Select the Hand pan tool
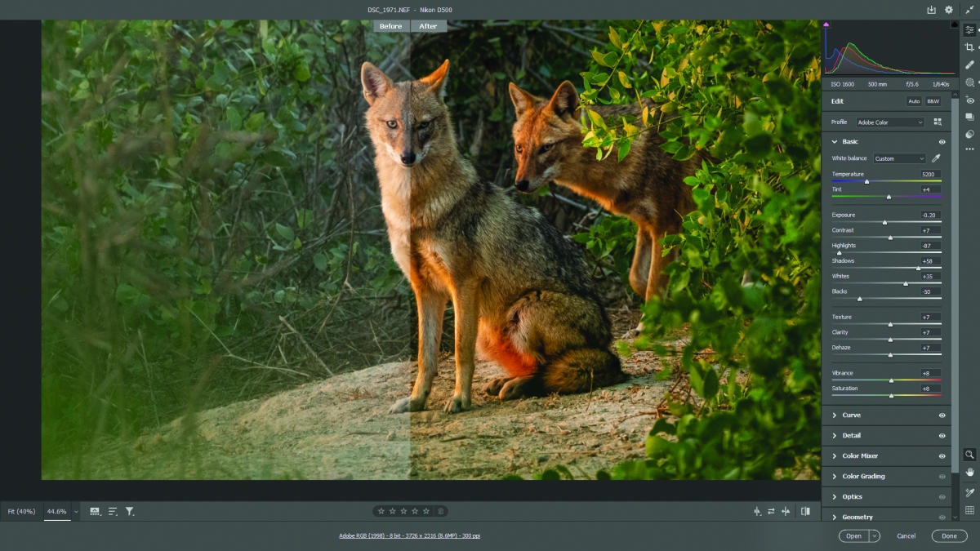The image size is (980, 551). tap(969, 472)
